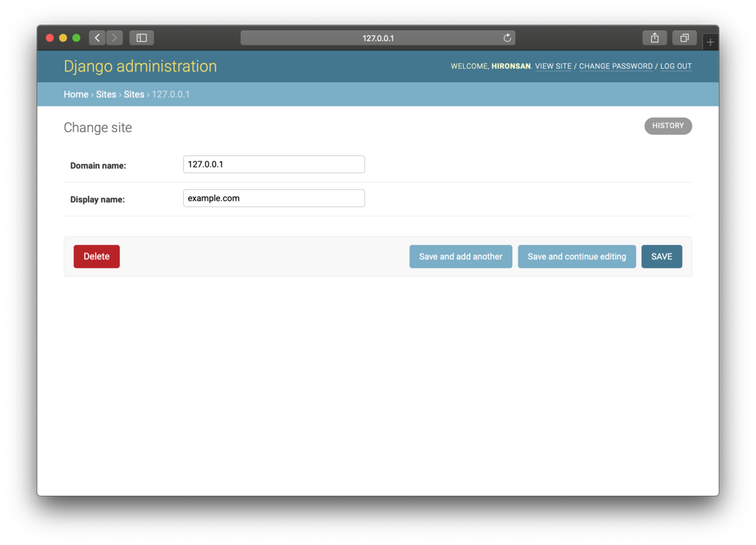This screenshot has height=545, width=756.
Task: Click the Display name label
Action: 98,200
